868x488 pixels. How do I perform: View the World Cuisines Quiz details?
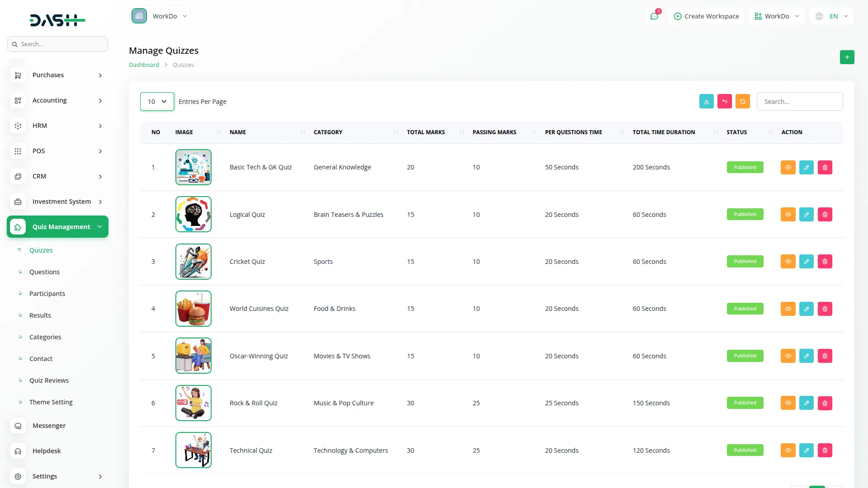tap(788, 309)
